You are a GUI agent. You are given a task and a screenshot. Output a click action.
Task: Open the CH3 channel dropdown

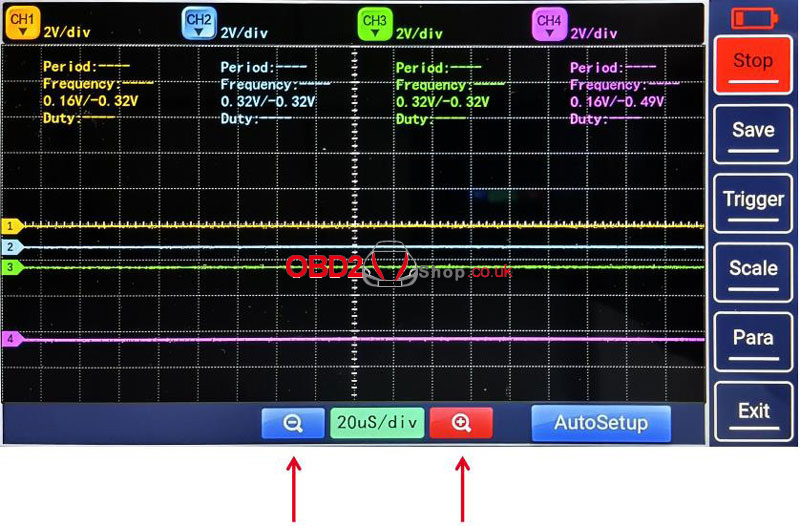point(374,24)
